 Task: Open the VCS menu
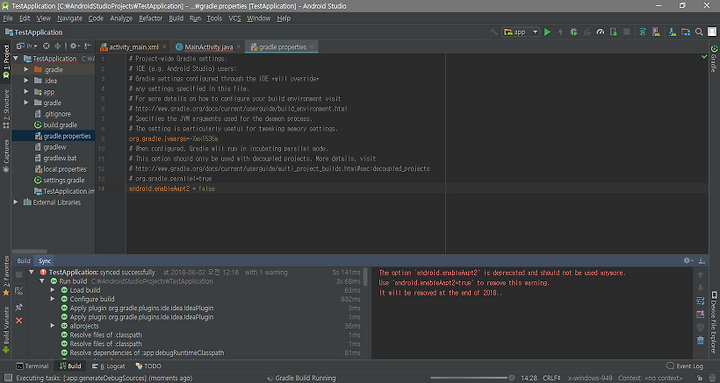pyautogui.click(x=235, y=18)
